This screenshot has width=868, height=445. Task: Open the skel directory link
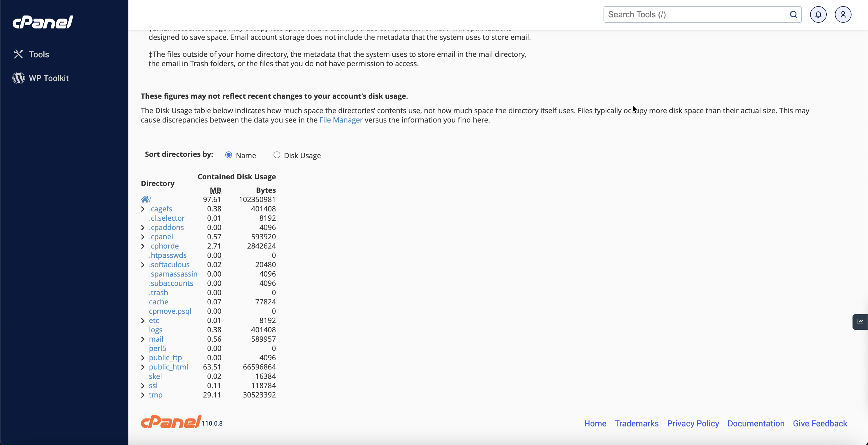pos(155,376)
